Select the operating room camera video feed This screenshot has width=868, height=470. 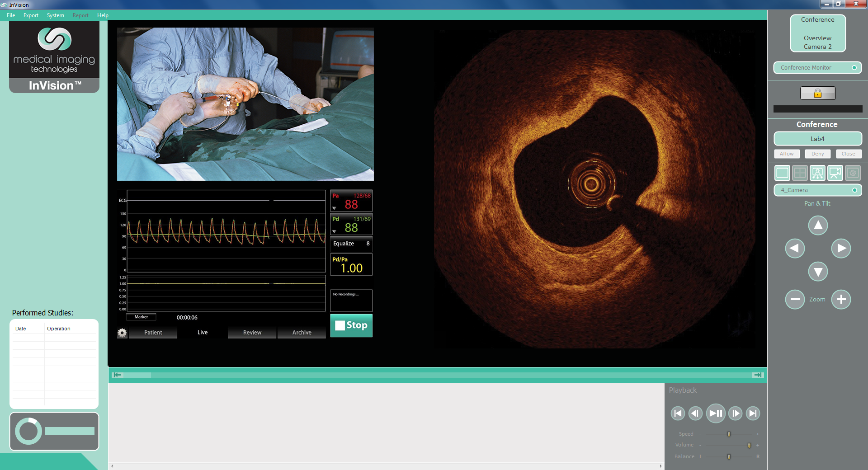coord(245,104)
